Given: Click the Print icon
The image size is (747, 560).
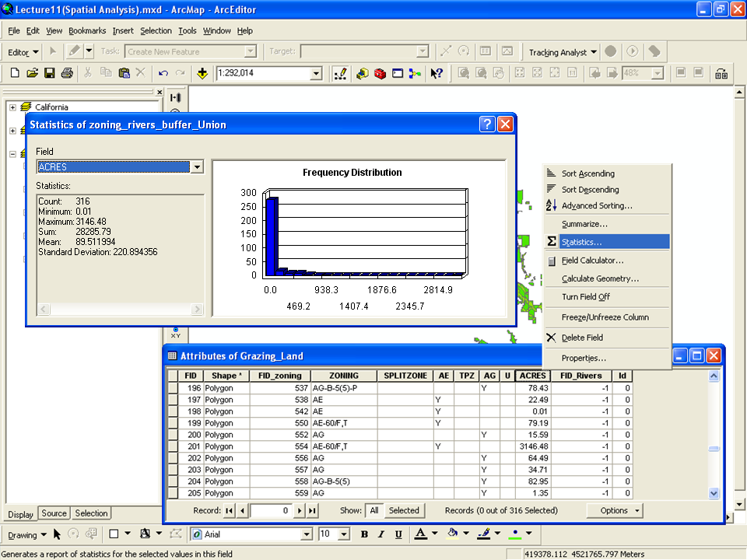Looking at the screenshot, I should [67, 73].
